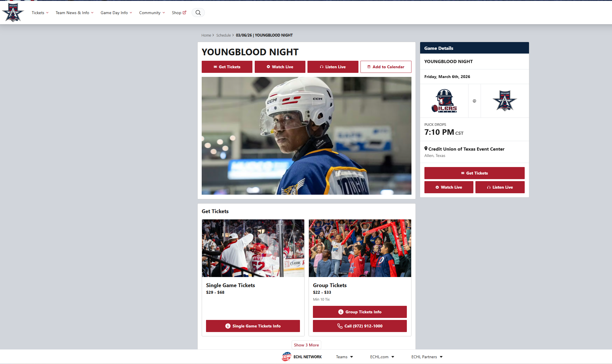Expand the Community menu
The width and height of the screenshot is (612, 364).
pos(152,13)
